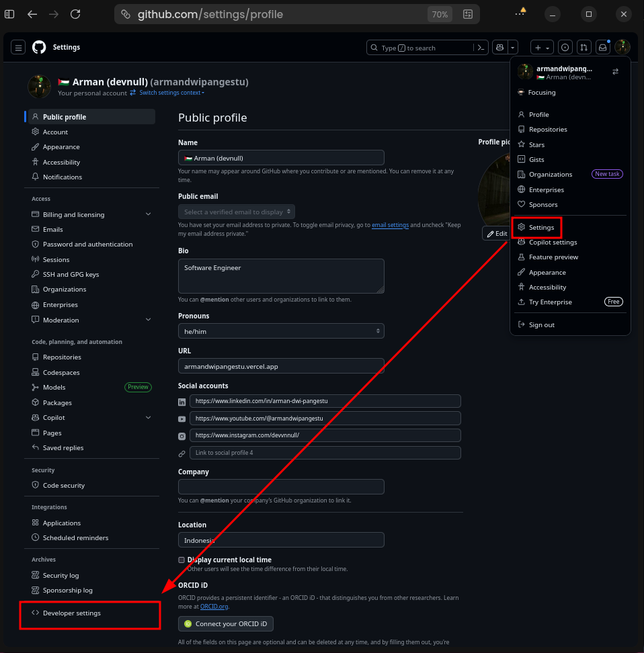Open the GitHub hamburger navigation menu
The height and width of the screenshot is (653, 644).
click(x=19, y=48)
